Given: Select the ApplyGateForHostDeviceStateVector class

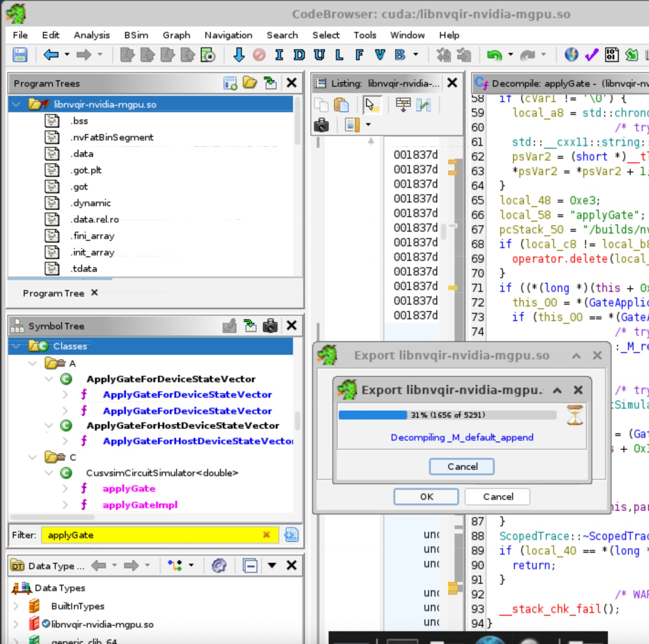Looking at the screenshot, I should [183, 426].
